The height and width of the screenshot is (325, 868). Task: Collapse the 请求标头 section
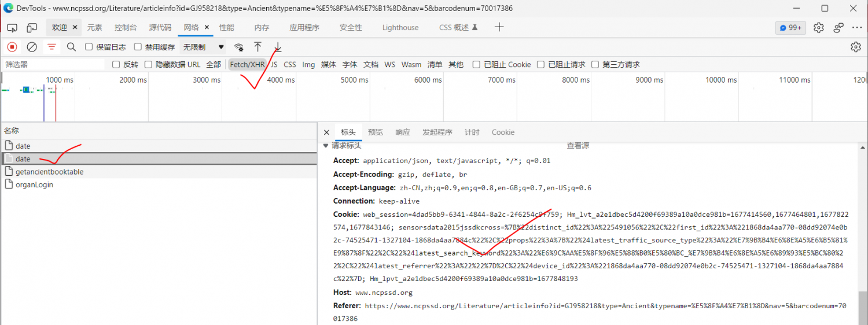326,146
